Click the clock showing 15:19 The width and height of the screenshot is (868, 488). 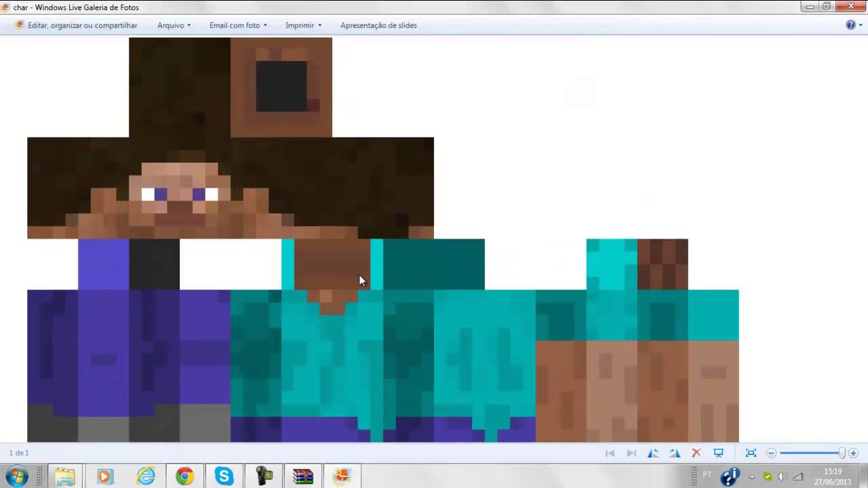(833, 476)
